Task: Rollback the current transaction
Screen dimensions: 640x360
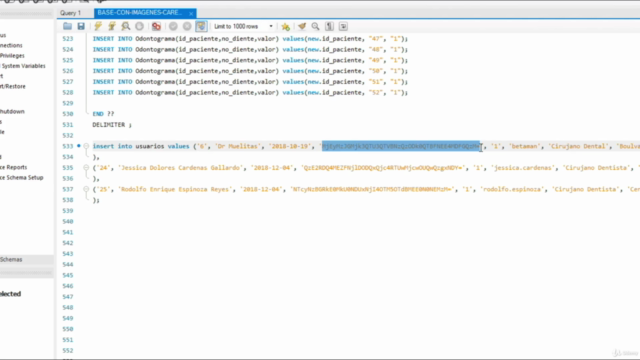Action: tap(187, 27)
